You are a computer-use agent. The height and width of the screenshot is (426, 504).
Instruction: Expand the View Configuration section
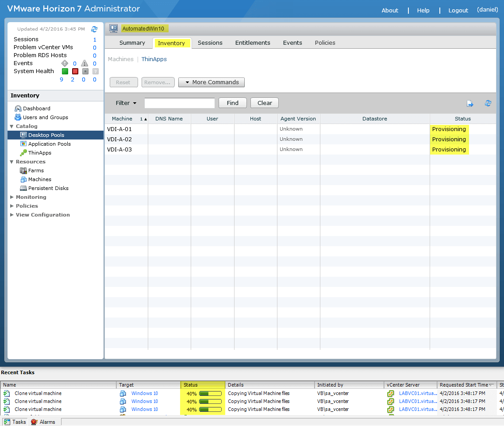pos(12,215)
